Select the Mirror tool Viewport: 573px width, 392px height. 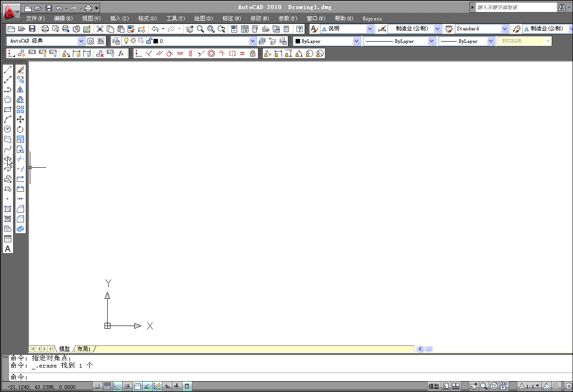pos(20,90)
